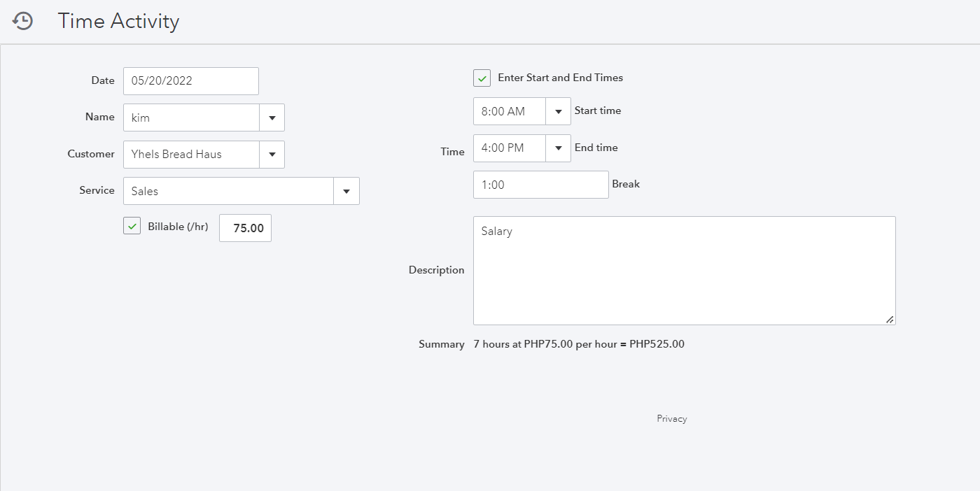Click the Time Activity history clock icon

(22, 21)
